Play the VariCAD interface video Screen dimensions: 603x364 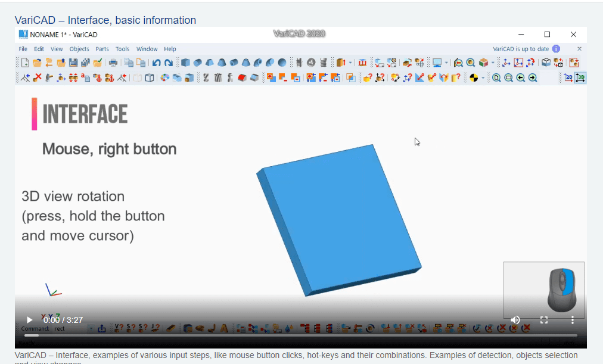[x=29, y=320]
